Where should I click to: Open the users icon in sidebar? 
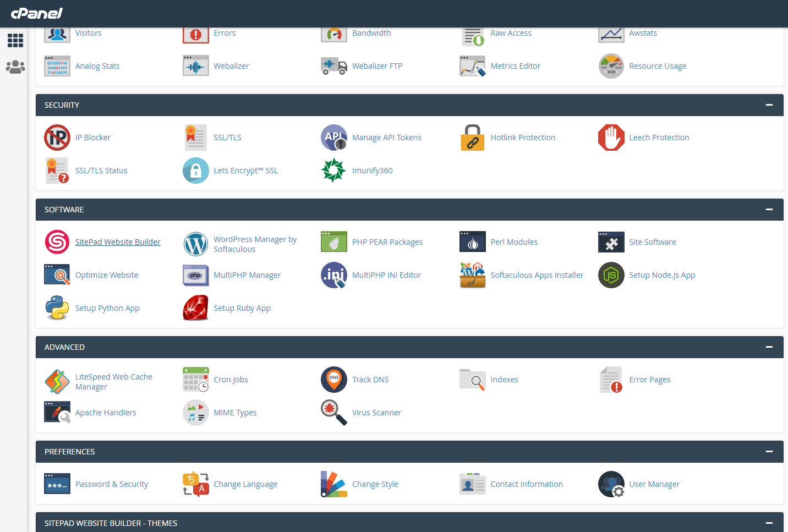coord(15,67)
